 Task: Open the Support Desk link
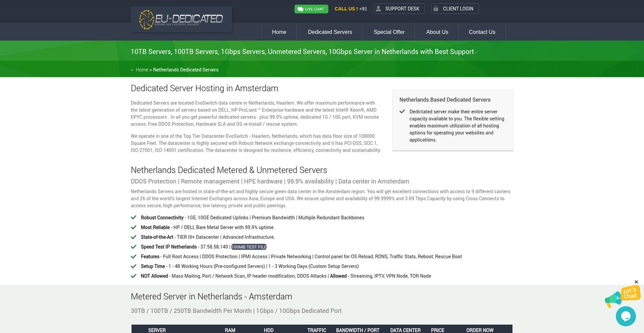coord(399,9)
